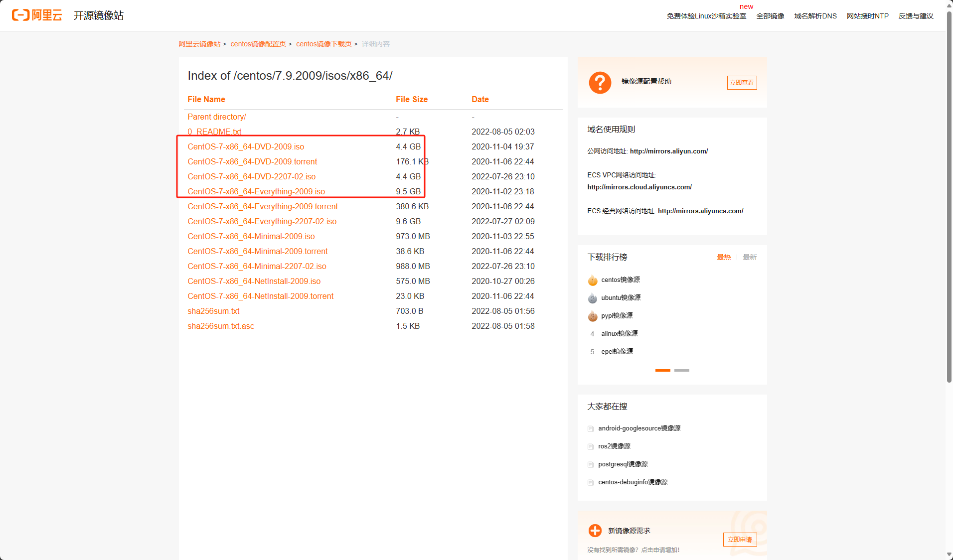Switch the download ranking to 最新 tab
Image resolution: width=953 pixels, height=560 pixels.
coord(750,257)
